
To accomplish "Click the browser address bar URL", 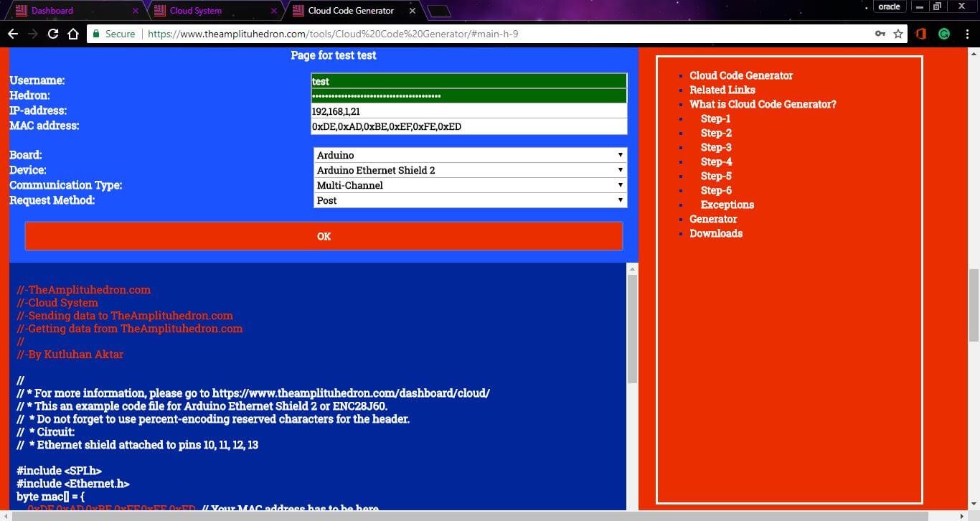I will click(x=333, y=34).
